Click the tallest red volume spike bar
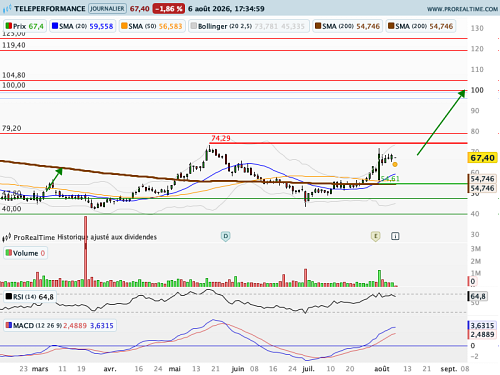The height and width of the screenshot is (375, 500). (x=86, y=251)
